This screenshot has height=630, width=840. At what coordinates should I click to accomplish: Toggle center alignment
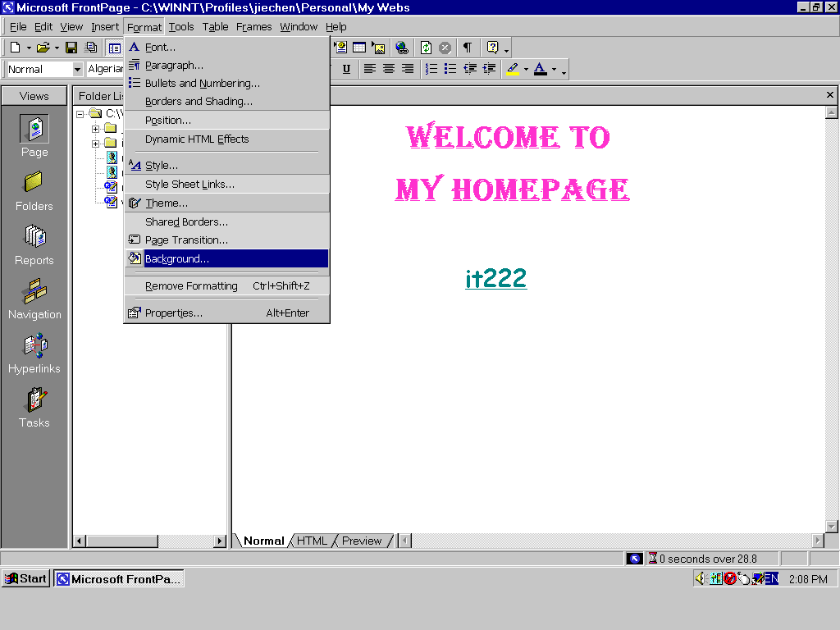(x=389, y=69)
